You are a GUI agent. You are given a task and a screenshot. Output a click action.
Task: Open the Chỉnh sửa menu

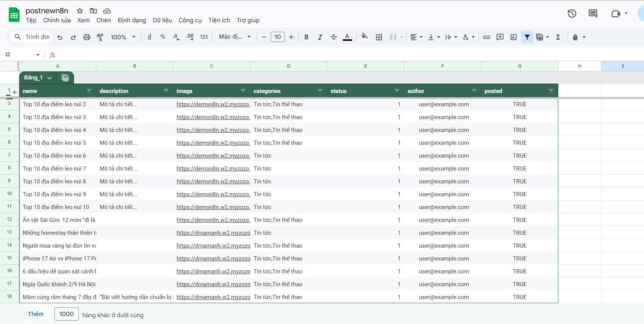tap(57, 20)
